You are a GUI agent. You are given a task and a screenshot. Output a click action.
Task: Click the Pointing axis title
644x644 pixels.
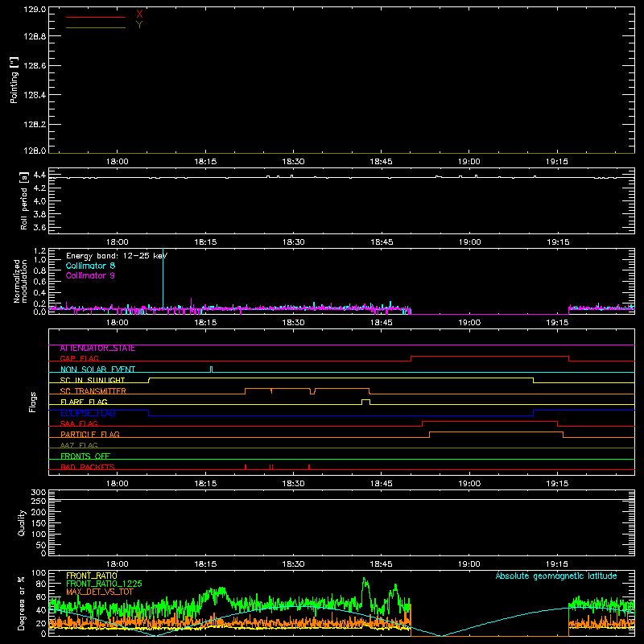[14, 80]
